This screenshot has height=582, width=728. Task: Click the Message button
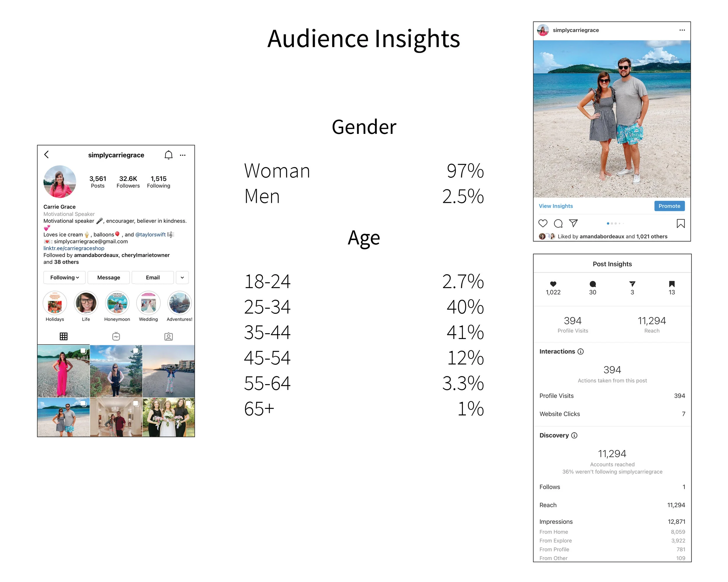pos(108,277)
